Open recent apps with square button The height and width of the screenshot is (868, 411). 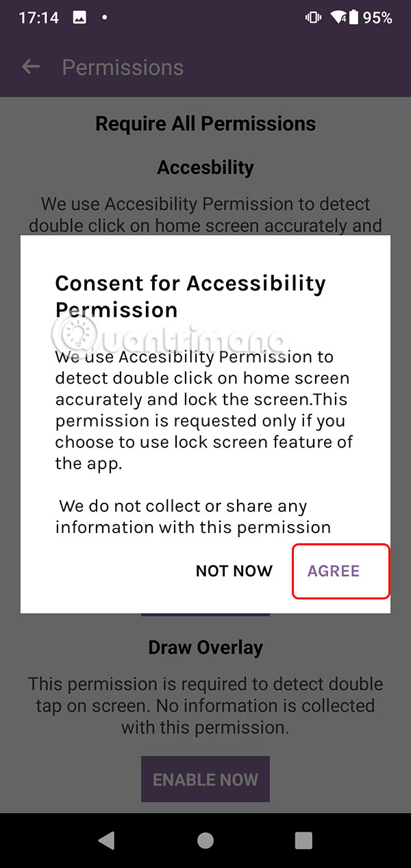[303, 841]
